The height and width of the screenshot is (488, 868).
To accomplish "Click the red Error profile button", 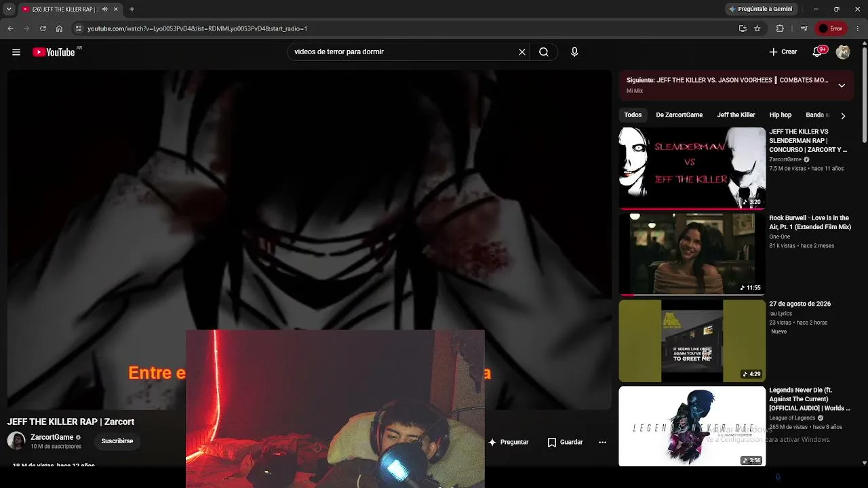I will coord(831,28).
